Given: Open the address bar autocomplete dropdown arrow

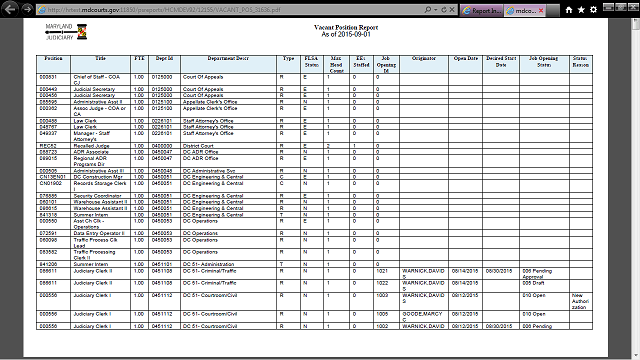Looking at the screenshot, I should tap(436, 9).
